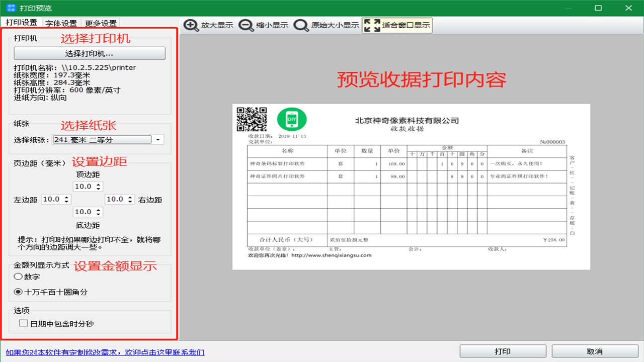Expand the paper selection combo box arrow
644x362 pixels.
[x=158, y=139]
